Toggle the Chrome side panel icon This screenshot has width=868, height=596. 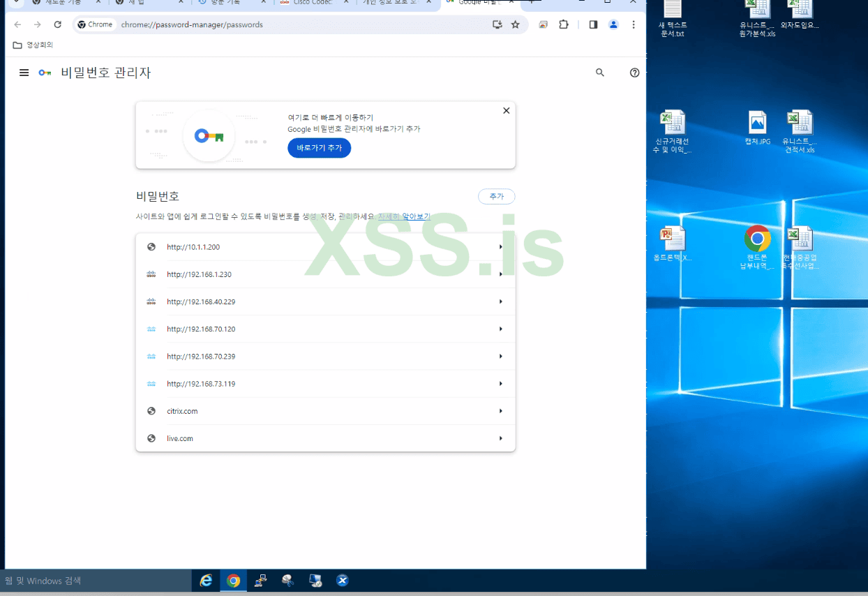593,24
